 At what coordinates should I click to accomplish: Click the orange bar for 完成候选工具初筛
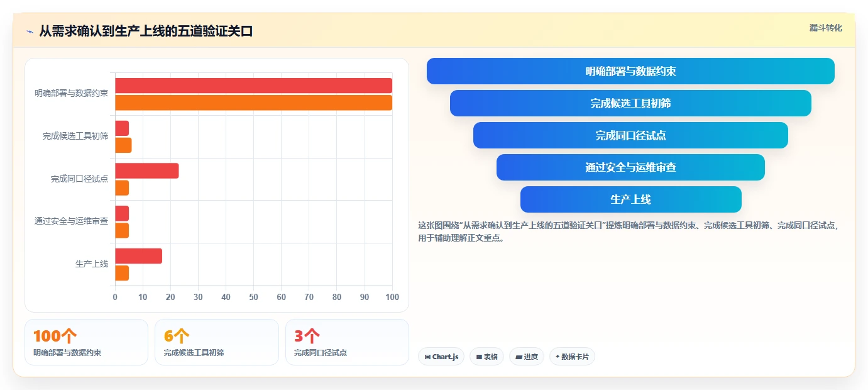tap(123, 145)
